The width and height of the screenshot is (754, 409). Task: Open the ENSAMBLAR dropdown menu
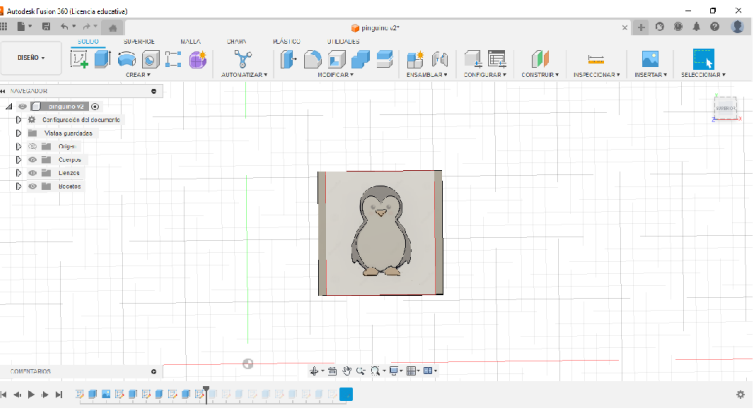427,75
